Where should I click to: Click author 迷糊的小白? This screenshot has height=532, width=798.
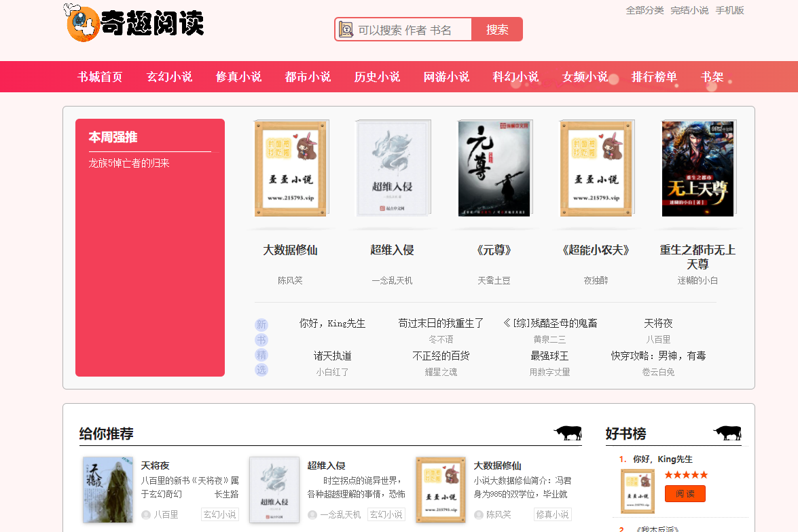(697, 280)
